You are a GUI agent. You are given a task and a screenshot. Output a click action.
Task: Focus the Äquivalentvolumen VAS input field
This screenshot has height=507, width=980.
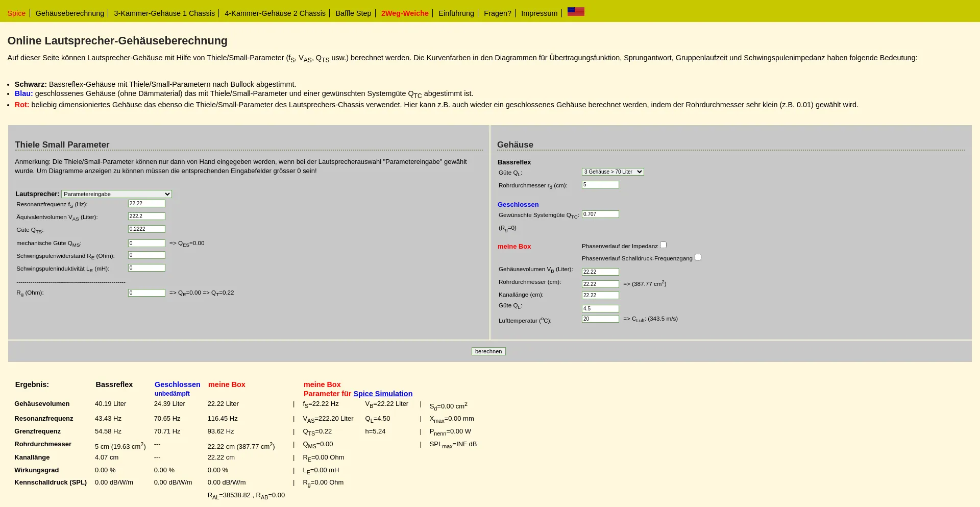146,216
